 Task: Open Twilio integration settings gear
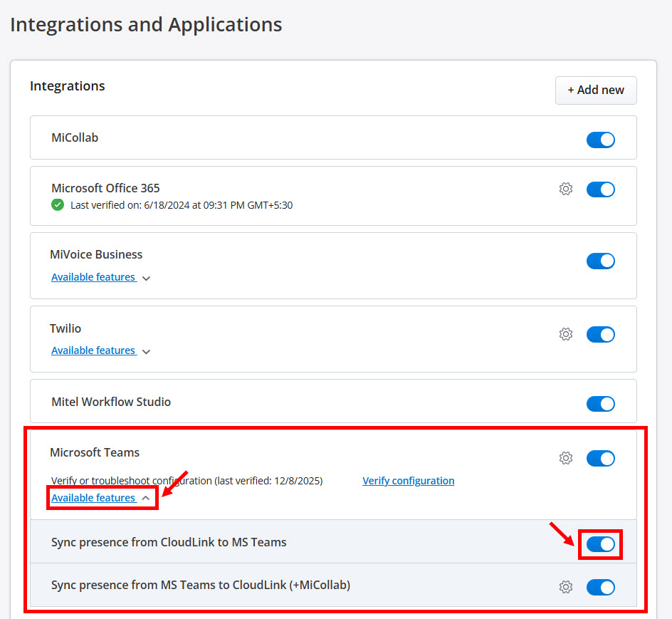566,334
